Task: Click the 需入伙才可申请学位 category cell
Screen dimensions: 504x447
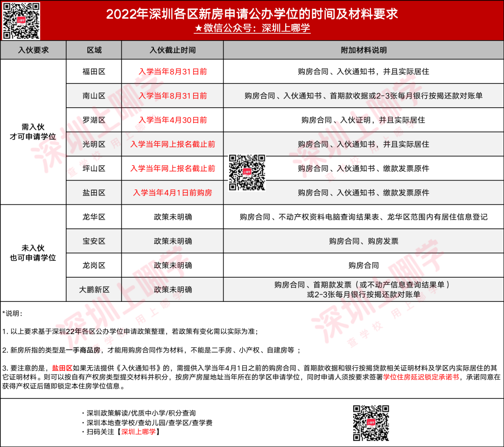Action: (x=33, y=132)
